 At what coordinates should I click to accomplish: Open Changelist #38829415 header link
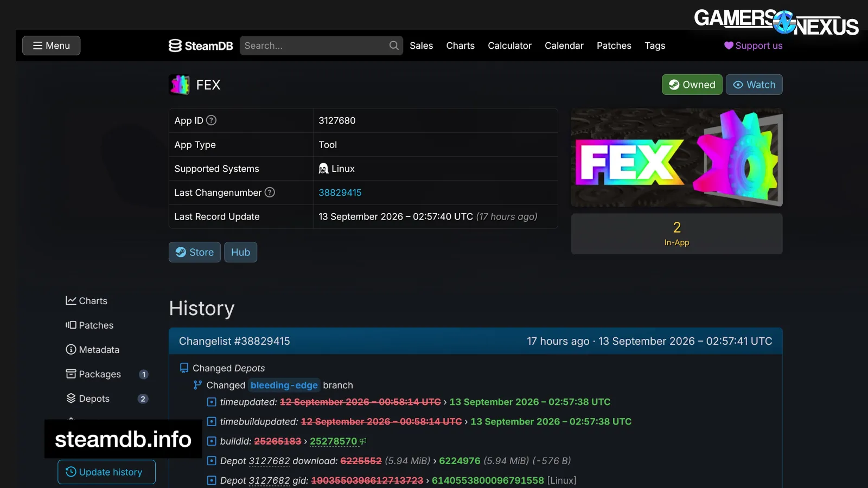point(234,341)
